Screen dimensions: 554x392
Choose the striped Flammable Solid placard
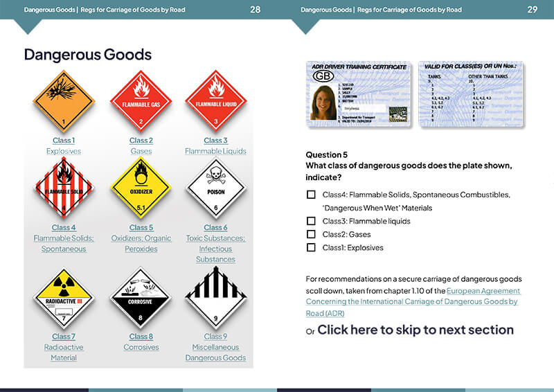[x=64, y=188]
